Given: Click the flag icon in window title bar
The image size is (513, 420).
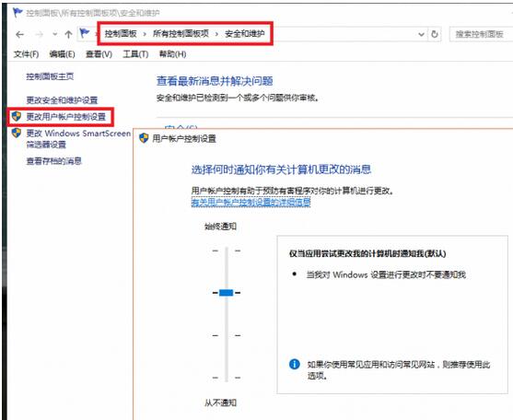Looking at the screenshot, I should click(17, 13).
